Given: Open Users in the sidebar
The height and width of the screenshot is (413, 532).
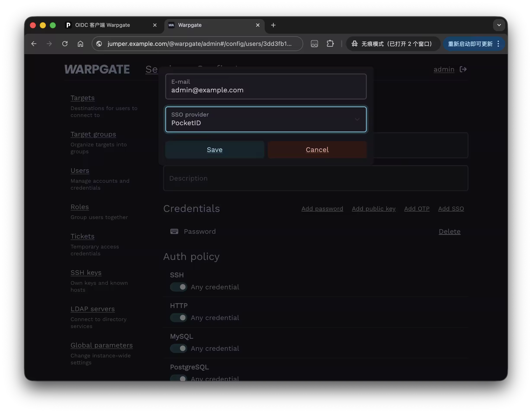Looking at the screenshot, I should (x=80, y=170).
